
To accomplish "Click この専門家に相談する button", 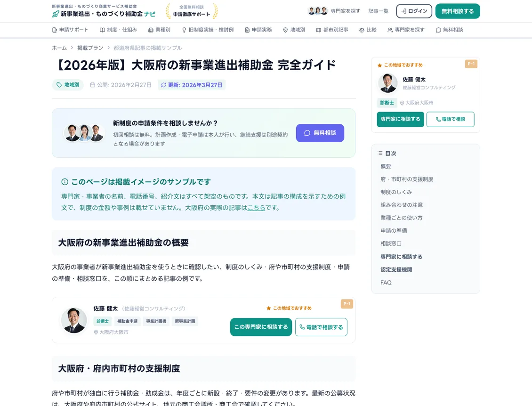I will pos(261,327).
